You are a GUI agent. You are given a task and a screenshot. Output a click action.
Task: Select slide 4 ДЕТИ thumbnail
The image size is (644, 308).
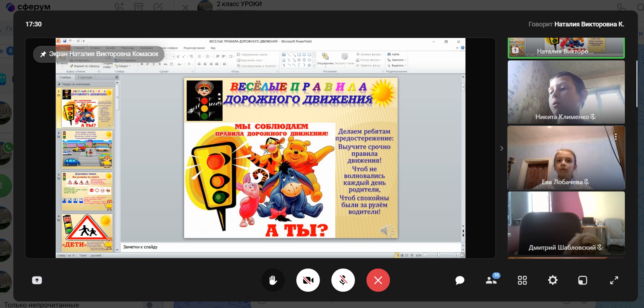coord(87,233)
